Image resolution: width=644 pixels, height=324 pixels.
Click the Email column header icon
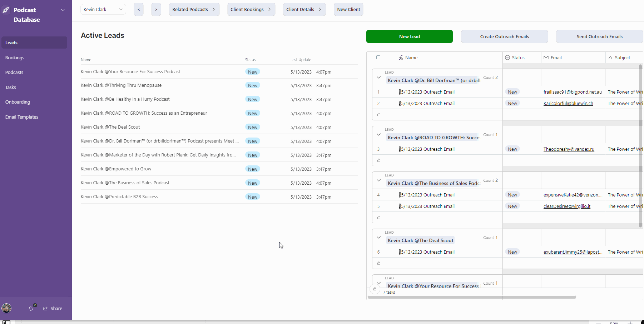pyautogui.click(x=546, y=58)
